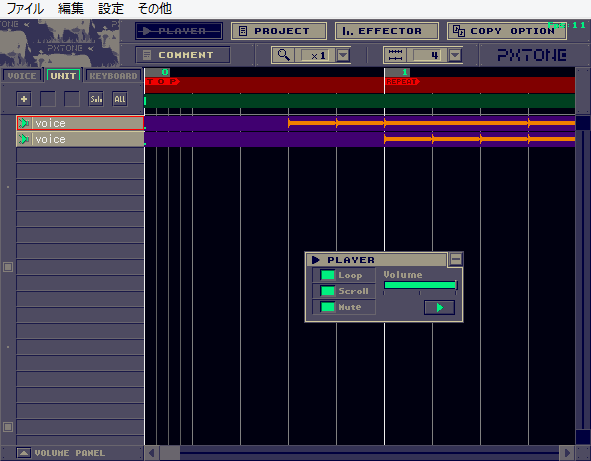Image resolution: width=591 pixels, height=461 pixels.
Task: Open the PROJECT settings button
Action: click(x=279, y=31)
